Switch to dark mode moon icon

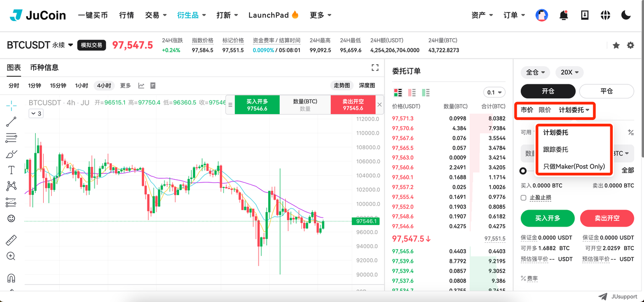(x=626, y=15)
